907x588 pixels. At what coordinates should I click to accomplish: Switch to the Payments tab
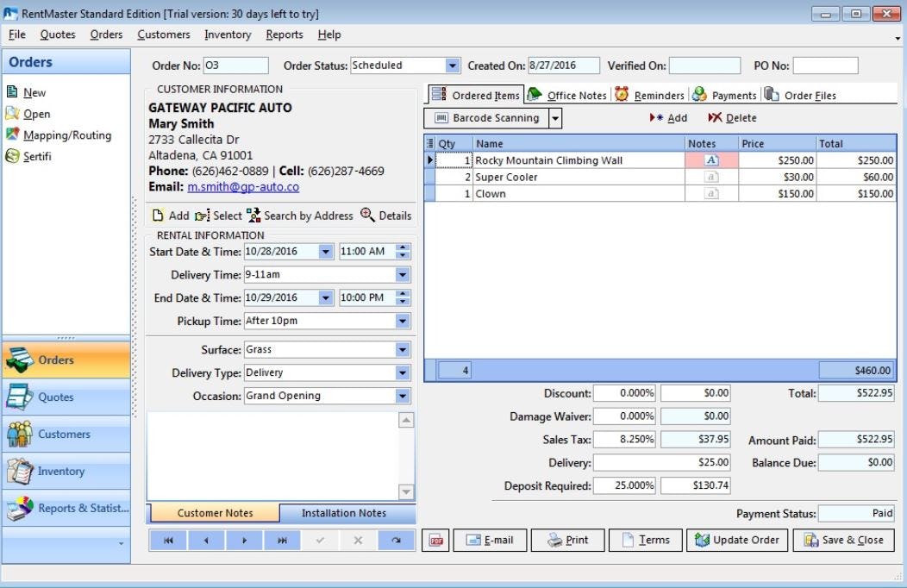tap(724, 95)
